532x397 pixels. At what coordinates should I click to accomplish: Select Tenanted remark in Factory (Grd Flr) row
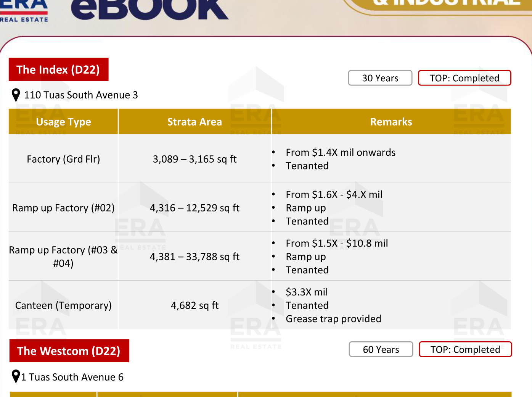(307, 166)
